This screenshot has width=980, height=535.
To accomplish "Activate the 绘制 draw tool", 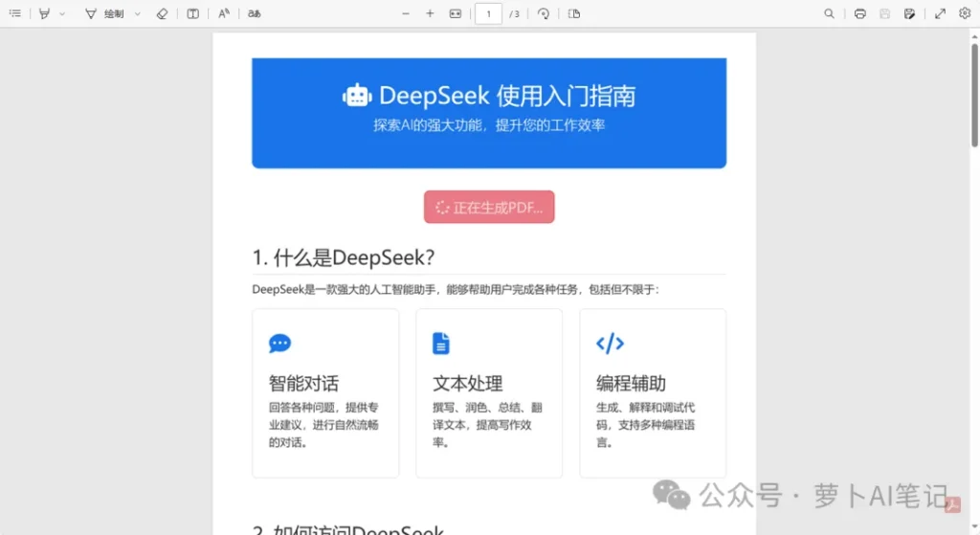I will 105,13.
